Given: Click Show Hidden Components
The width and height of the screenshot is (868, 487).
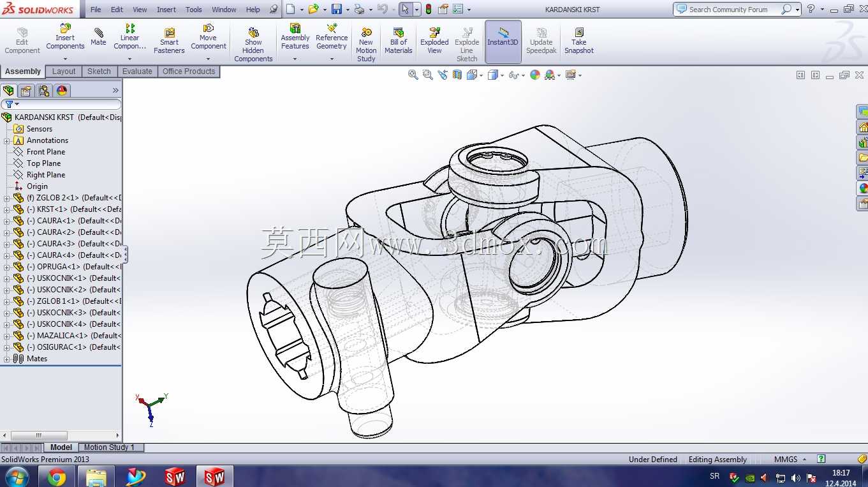Looking at the screenshot, I should point(253,45).
